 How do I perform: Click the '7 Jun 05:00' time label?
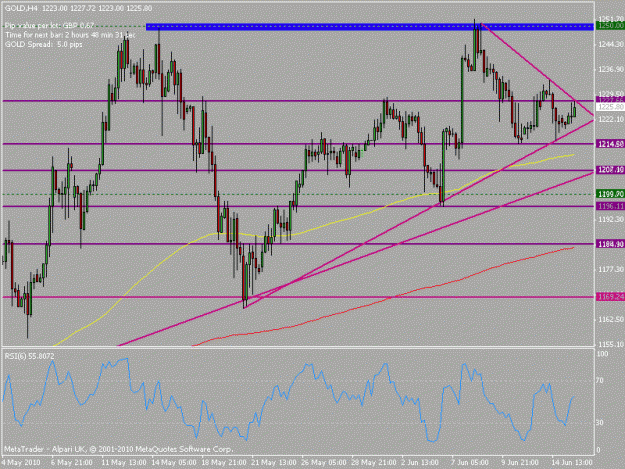(470, 463)
